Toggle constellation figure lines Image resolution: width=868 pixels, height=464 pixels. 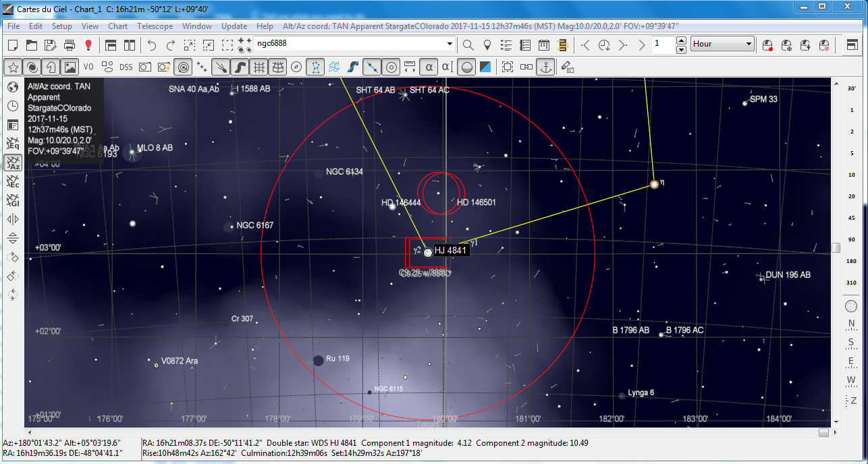[x=315, y=67]
